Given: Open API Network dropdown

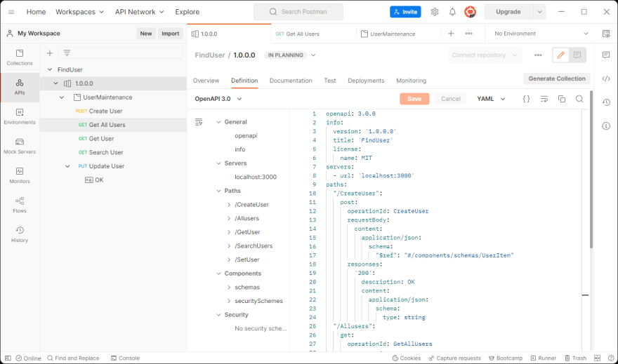Looking at the screenshot, I should (x=140, y=12).
